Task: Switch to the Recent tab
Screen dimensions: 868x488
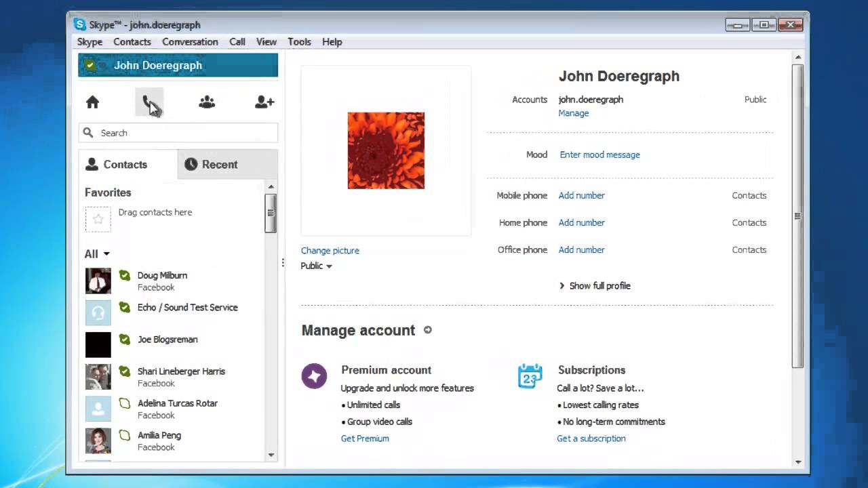Action: [228, 165]
